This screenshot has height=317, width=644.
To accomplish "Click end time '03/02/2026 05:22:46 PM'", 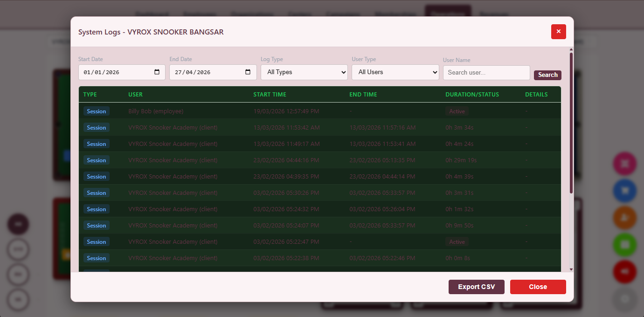I will (x=382, y=258).
